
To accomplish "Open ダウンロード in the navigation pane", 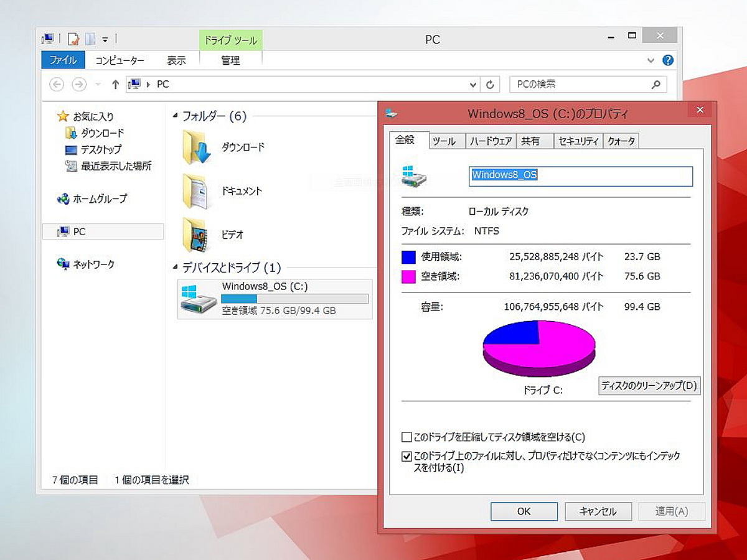I will (95, 133).
